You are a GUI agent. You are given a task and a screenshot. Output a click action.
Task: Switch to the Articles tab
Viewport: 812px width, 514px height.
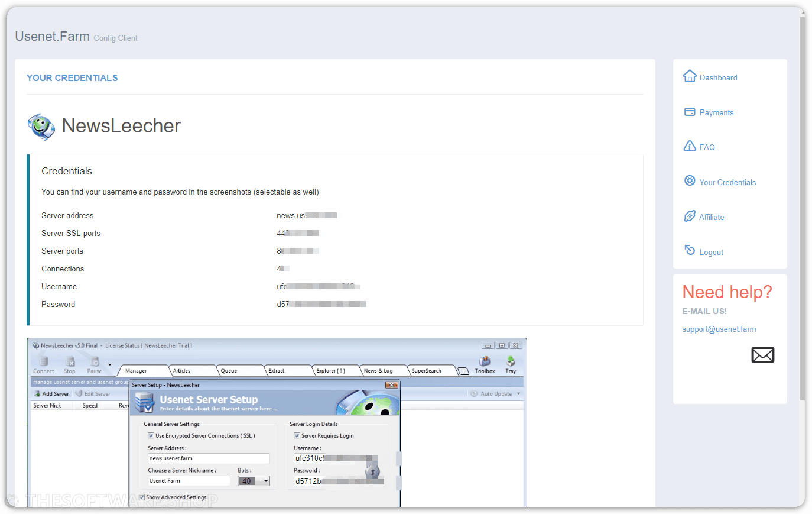point(191,371)
